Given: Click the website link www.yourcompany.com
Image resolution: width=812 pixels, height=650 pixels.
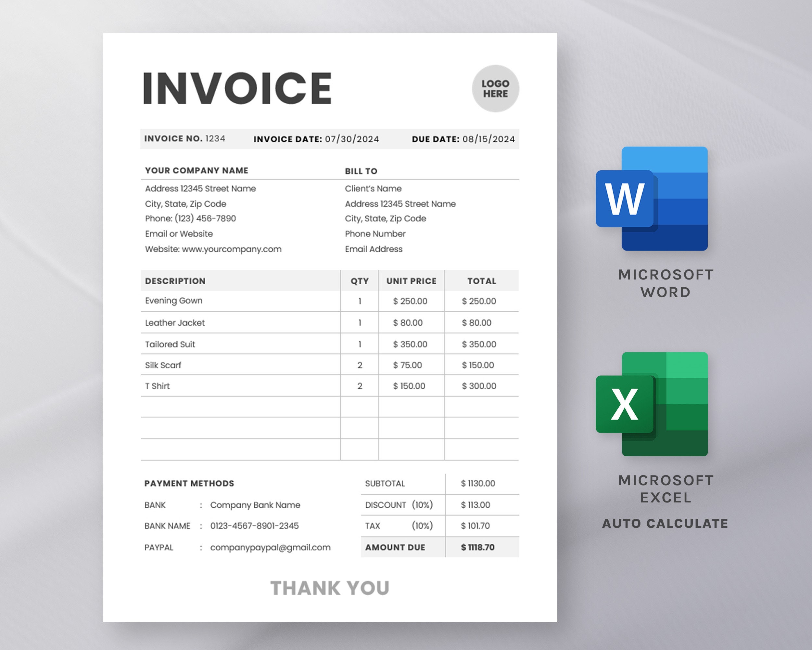Looking at the screenshot, I should pos(231,249).
